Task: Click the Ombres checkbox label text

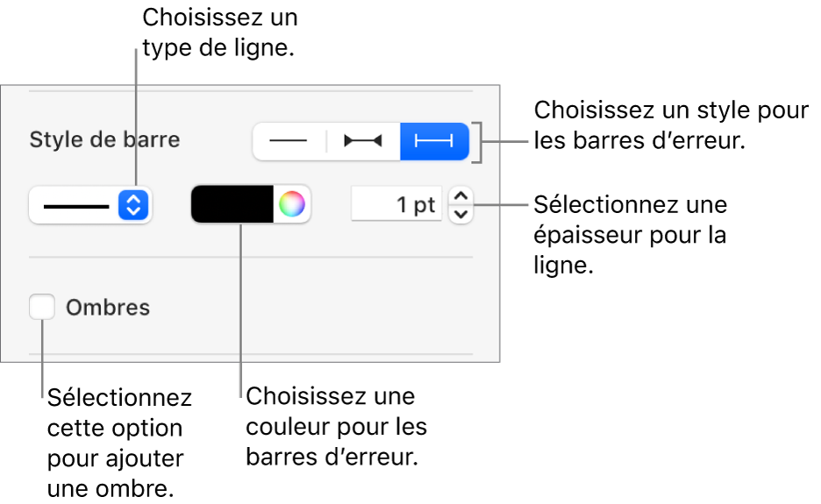Action: pos(107,308)
